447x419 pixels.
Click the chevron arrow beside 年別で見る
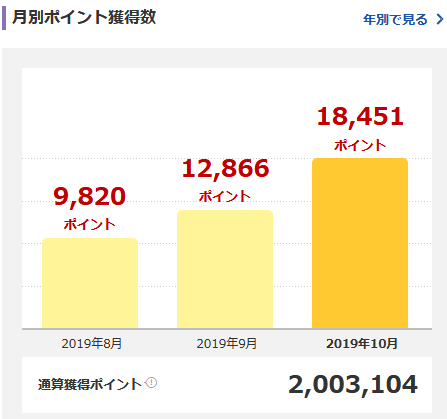pos(440,19)
